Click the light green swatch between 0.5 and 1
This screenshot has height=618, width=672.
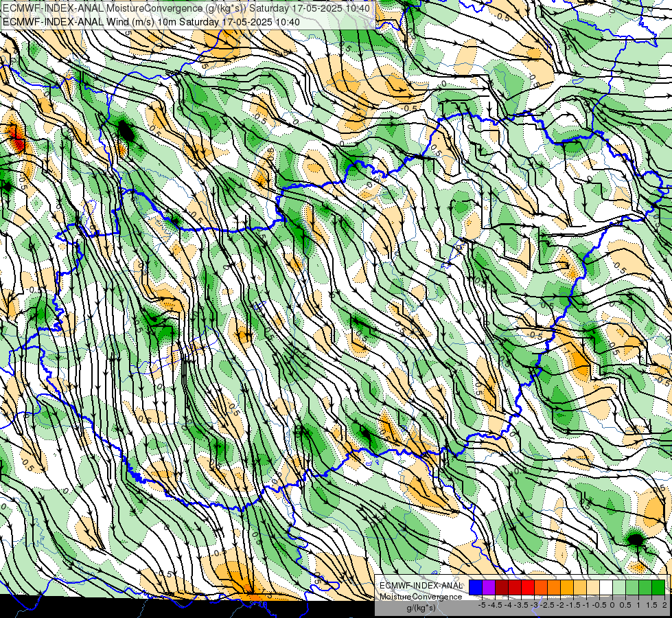(632, 587)
